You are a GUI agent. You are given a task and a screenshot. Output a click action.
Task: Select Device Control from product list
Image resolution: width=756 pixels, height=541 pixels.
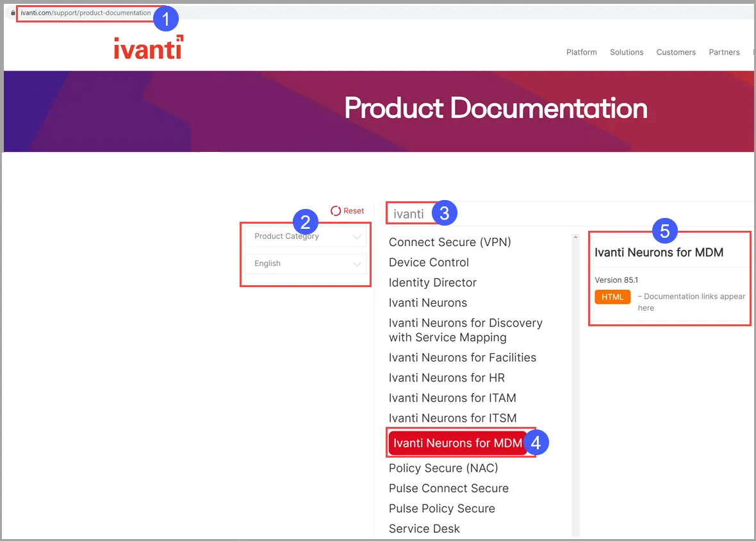tap(429, 262)
